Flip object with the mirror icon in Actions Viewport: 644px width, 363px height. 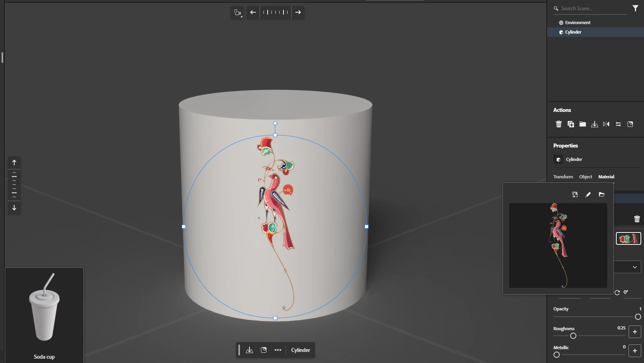pos(606,124)
